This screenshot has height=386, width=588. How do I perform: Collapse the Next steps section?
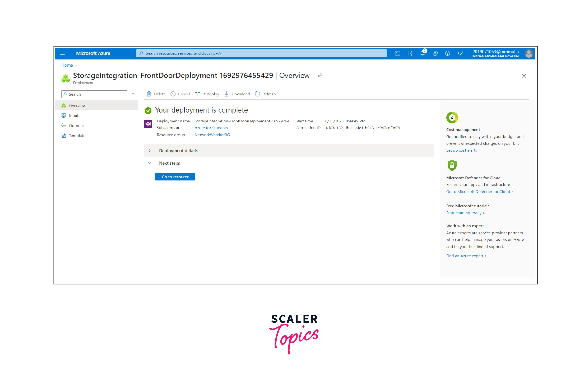pos(150,163)
